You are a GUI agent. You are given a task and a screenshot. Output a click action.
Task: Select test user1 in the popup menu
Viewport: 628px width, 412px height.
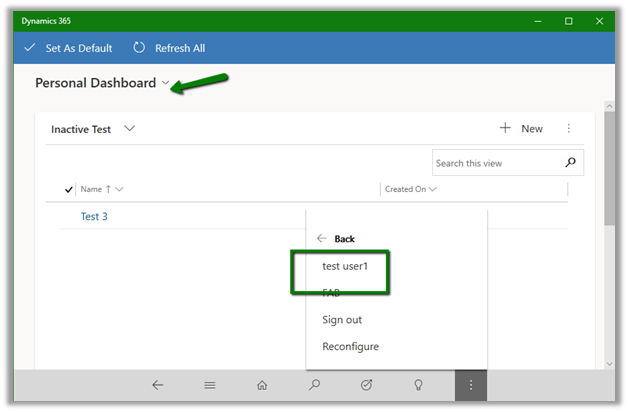point(344,266)
